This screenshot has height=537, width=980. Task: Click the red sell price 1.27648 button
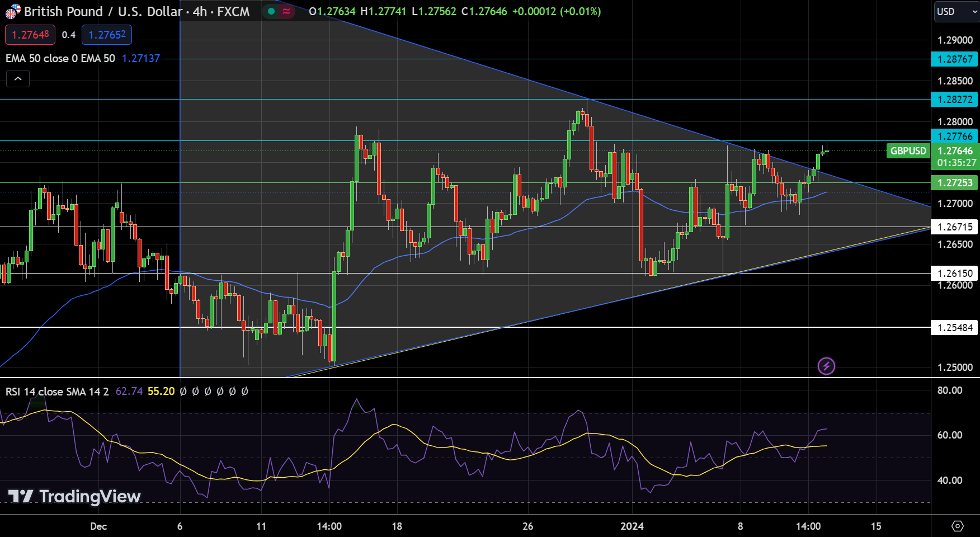coord(30,35)
